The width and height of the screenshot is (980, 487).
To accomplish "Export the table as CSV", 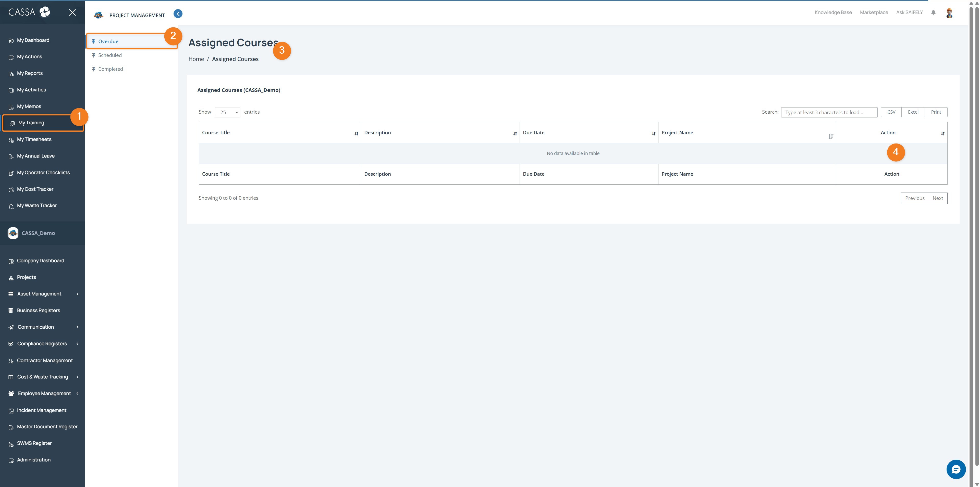I will (x=891, y=112).
